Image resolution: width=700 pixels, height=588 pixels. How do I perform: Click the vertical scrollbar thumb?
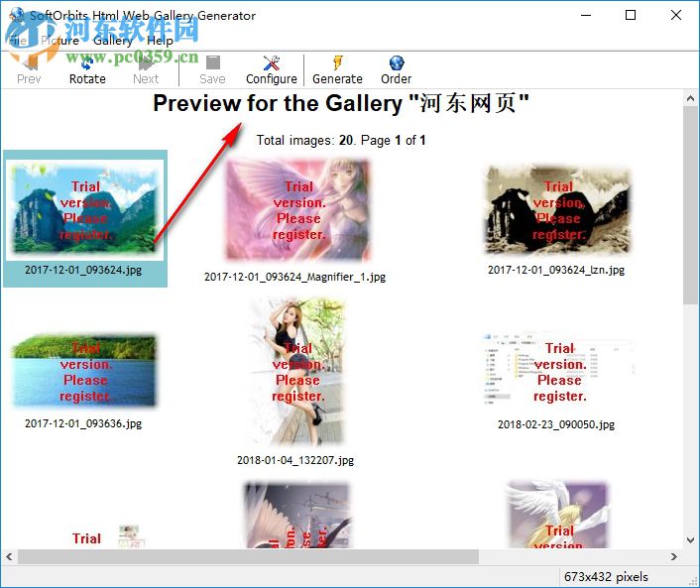point(691,206)
